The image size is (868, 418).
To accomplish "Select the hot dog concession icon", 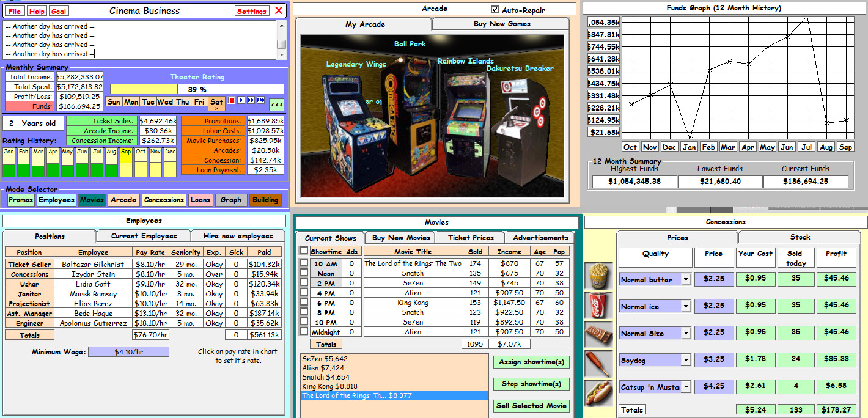I will pos(597,393).
